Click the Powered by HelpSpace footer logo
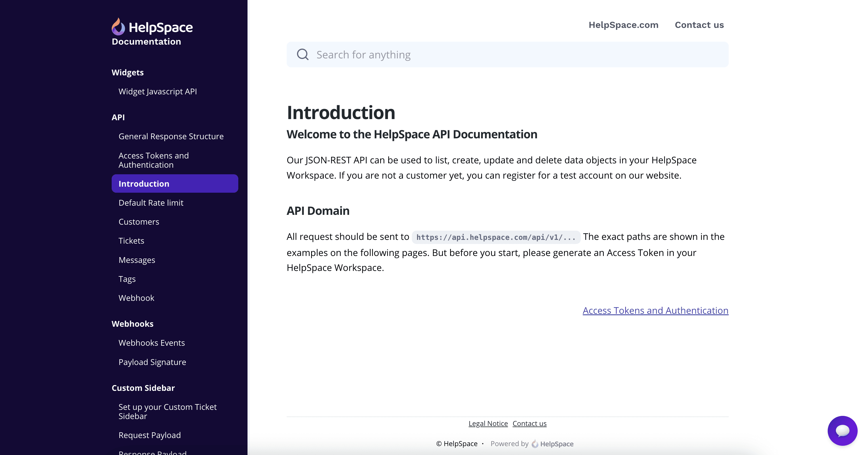This screenshot has height=455, width=868. tap(553, 444)
